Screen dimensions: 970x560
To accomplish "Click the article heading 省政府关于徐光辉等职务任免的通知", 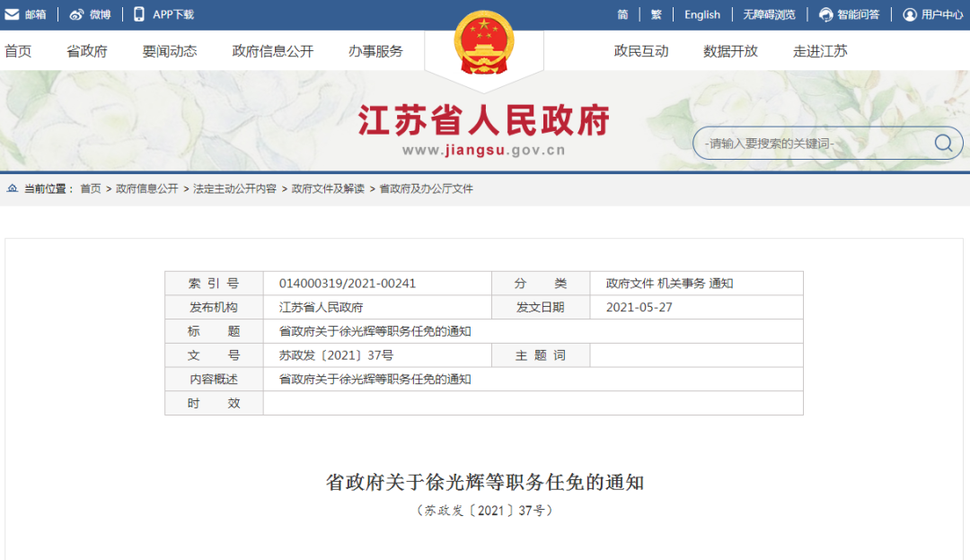I will click(x=484, y=482).
